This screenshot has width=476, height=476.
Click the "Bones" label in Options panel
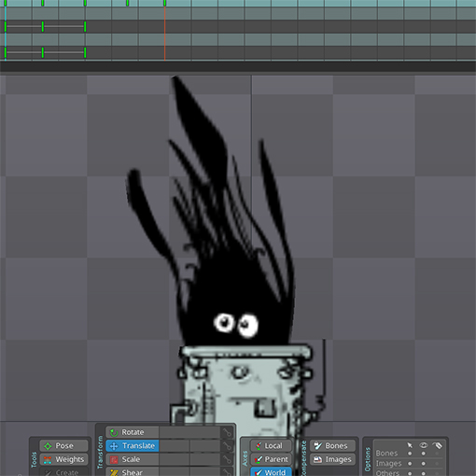[x=386, y=454]
